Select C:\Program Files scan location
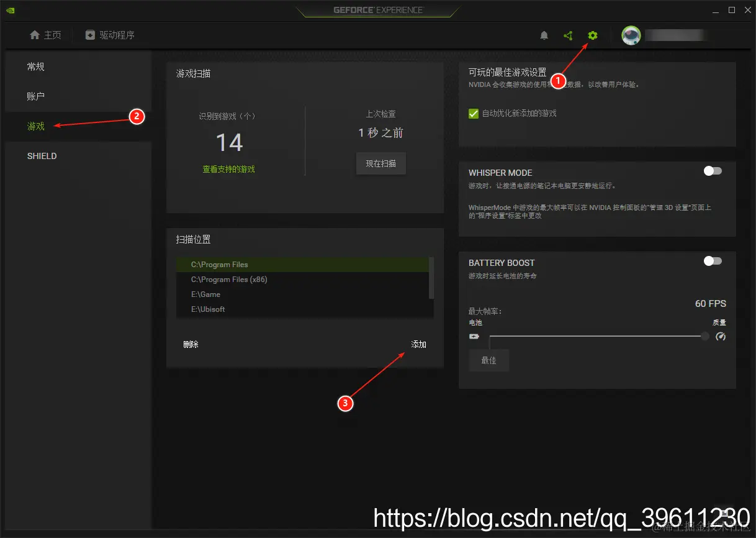This screenshot has width=756, height=538. (302, 265)
